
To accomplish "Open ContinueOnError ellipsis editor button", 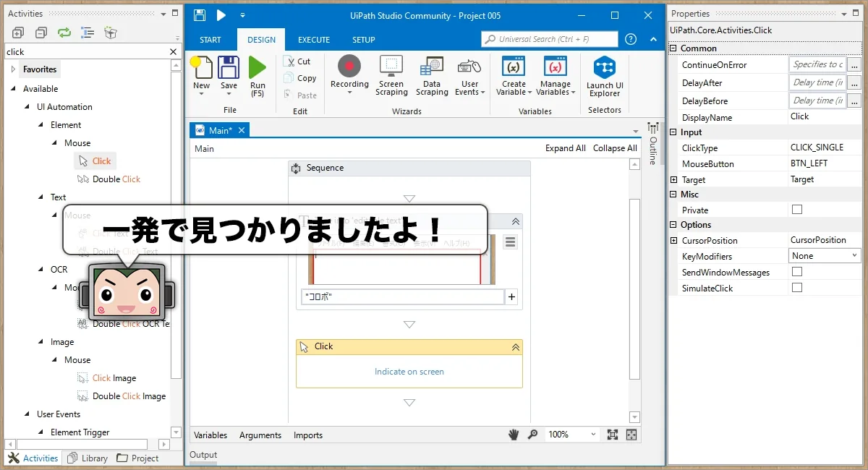I will 854,64.
